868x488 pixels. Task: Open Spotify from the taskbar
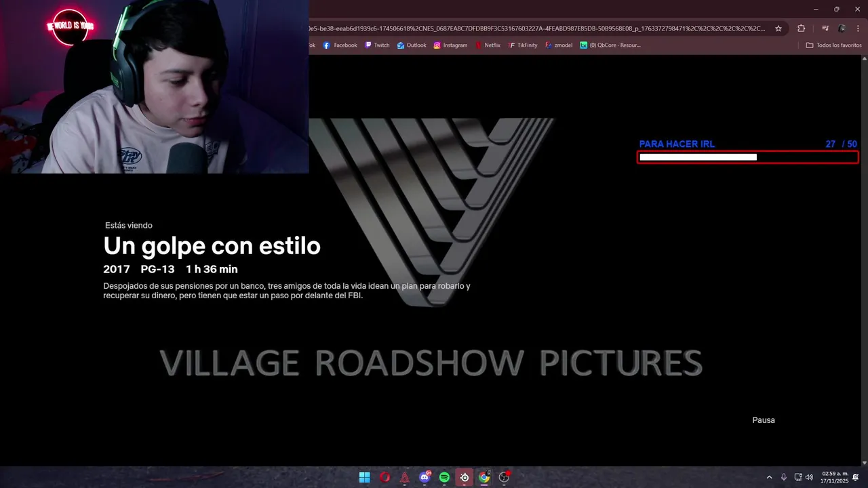pos(444,477)
